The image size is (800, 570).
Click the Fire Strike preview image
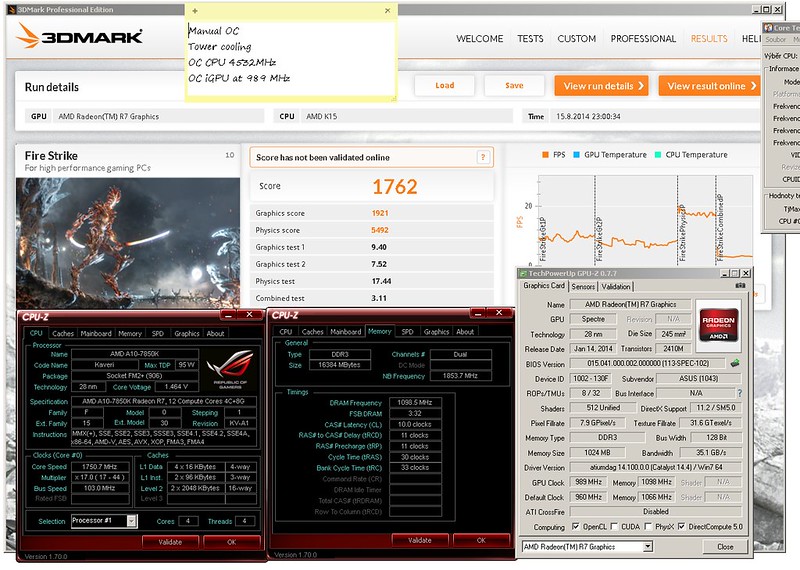128,243
